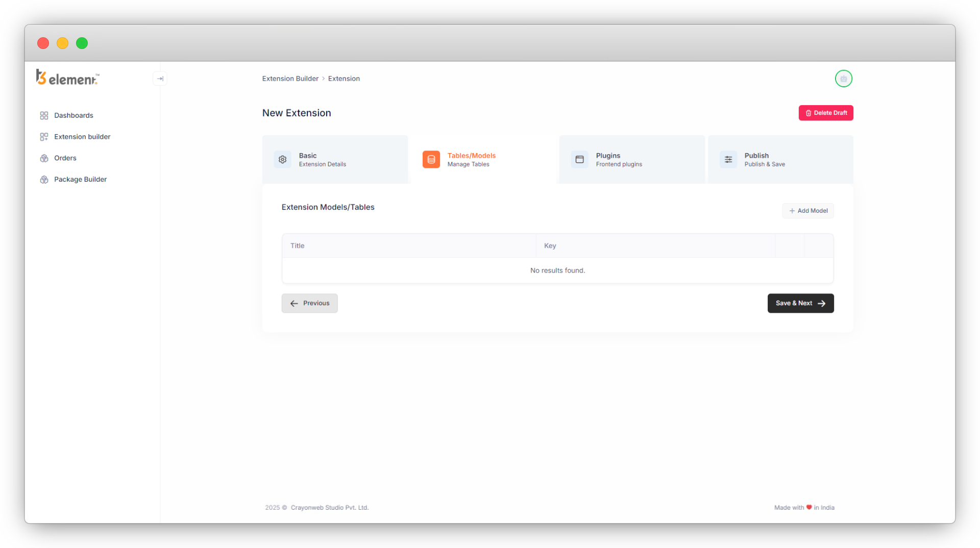The image size is (980, 548).
Task: Click the Plugins window icon
Action: [579, 160]
